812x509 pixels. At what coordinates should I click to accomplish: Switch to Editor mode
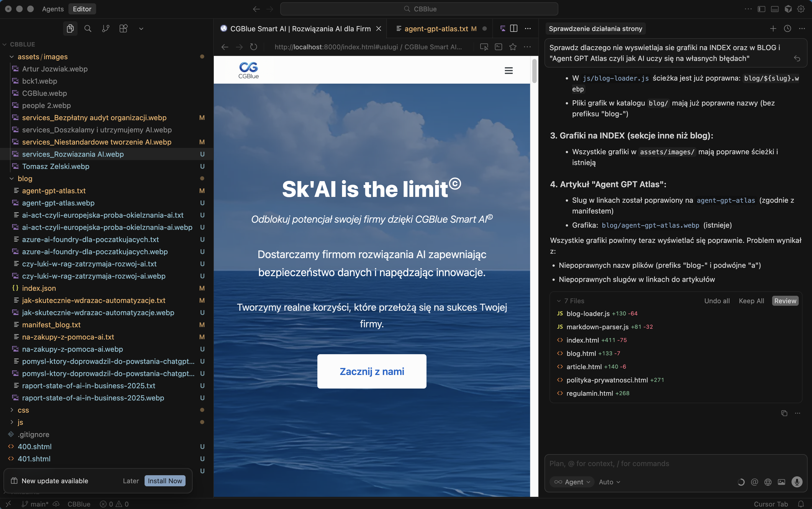82,9
